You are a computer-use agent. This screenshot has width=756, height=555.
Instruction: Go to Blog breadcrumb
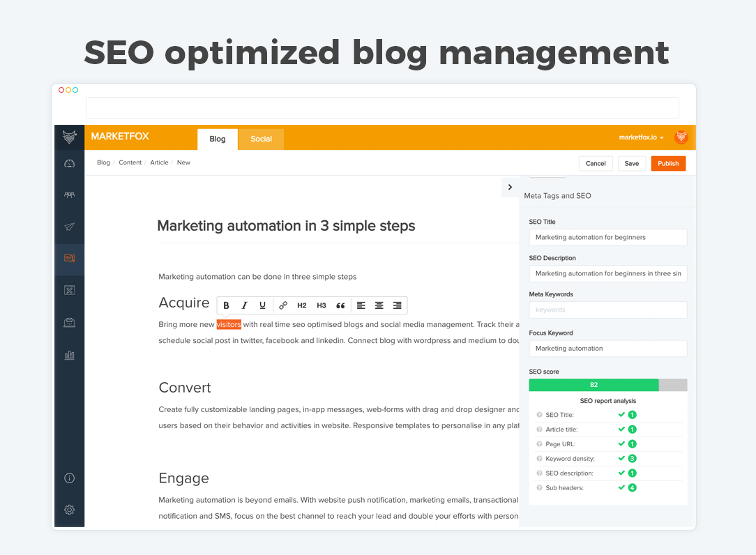(x=103, y=162)
